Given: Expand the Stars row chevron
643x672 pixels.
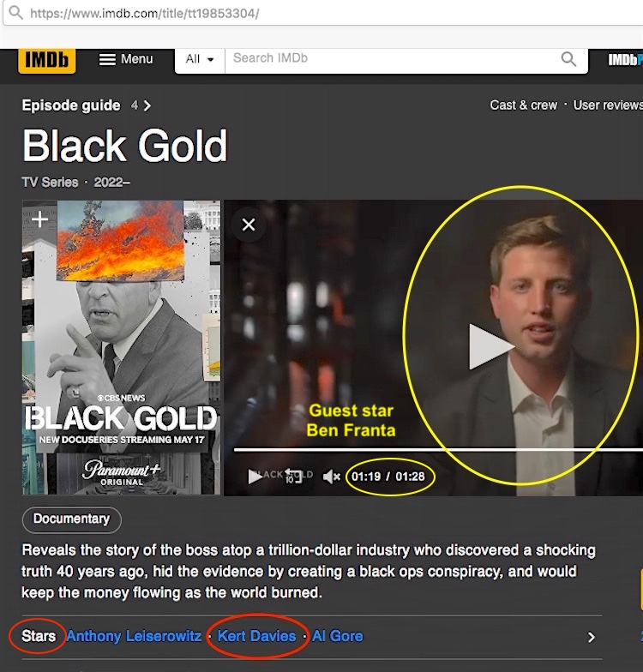Looking at the screenshot, I should pos(590,637).
